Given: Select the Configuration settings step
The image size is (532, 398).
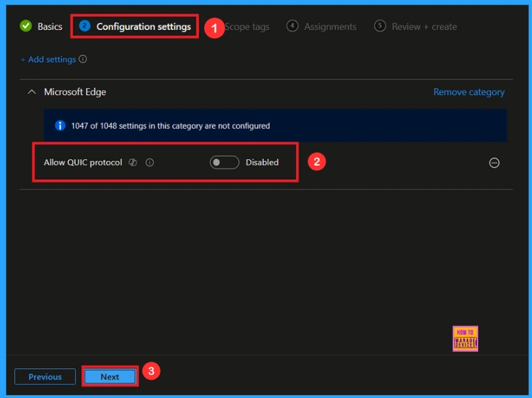Looking at the screenshot, I should [134, 26].
